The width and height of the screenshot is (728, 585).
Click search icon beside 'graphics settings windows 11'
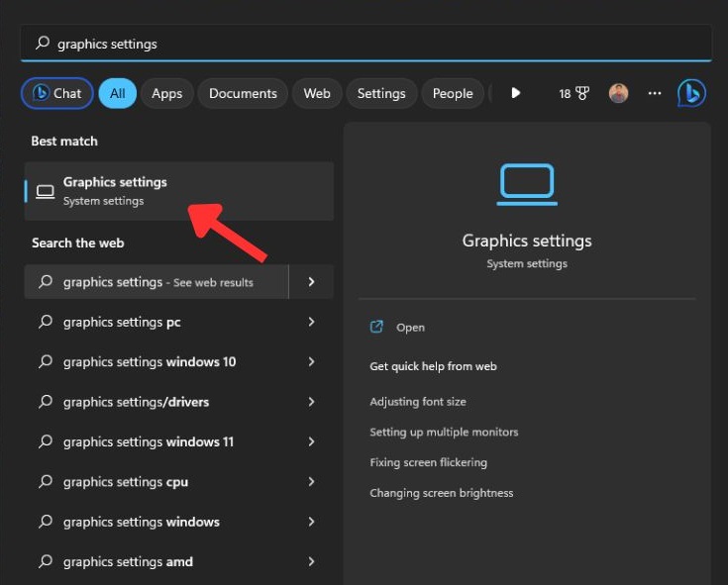tap(46, 440)
